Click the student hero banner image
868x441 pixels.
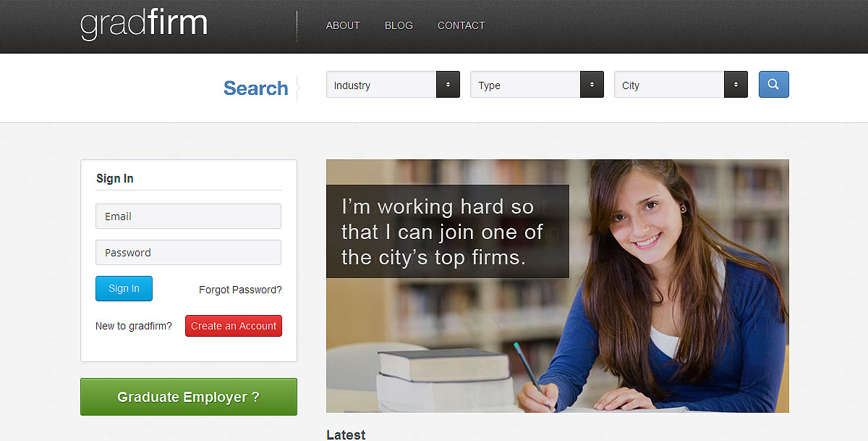pyautogui.click(x=557, y=286)
